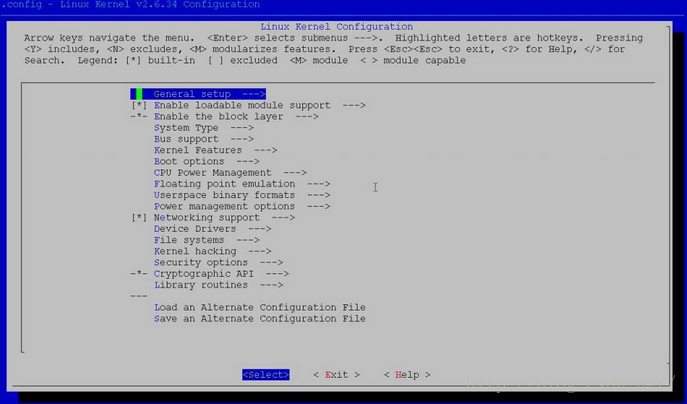Choose Save an Alternate Configuration File
The height and width of the screenshot is (404, 687).
pos(259,319)
